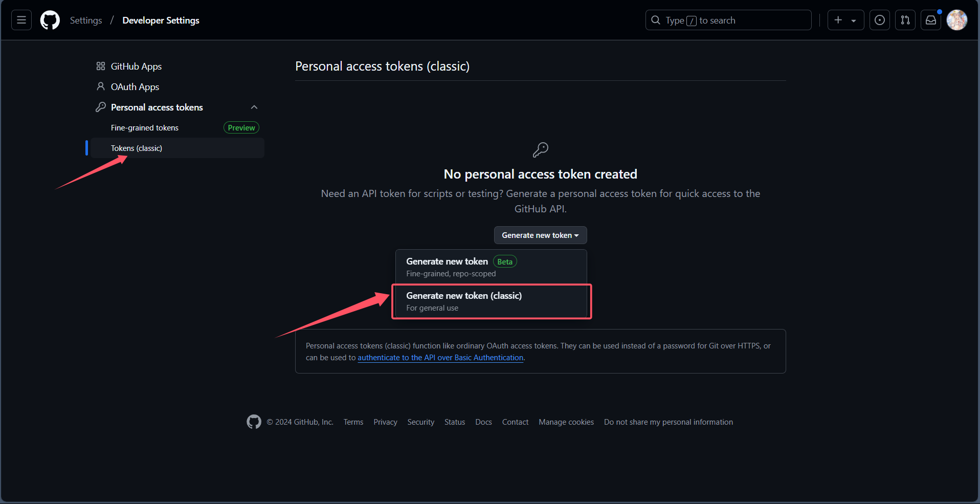Click the Personal access tokens sidebar label
Image resolution: width=980 pixels, height=504 pixels.
tap(157, 107)
